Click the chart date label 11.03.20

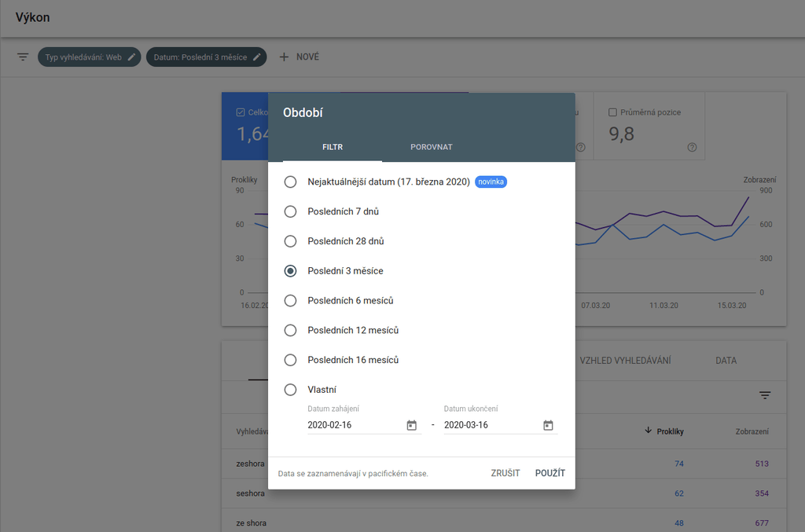(663, 305)
